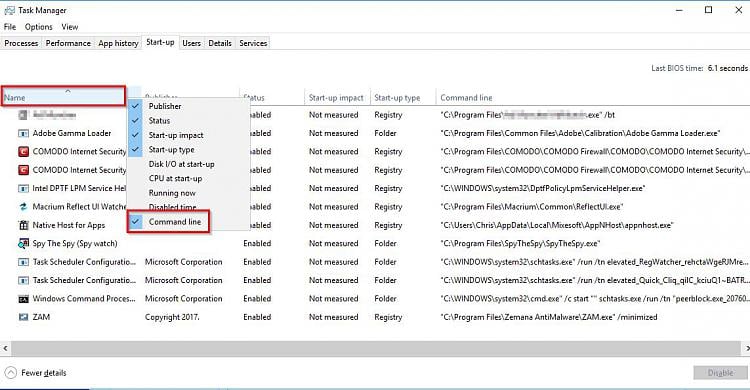Open the View menu
Screen dimensions: 750x390
pos(69,27)
